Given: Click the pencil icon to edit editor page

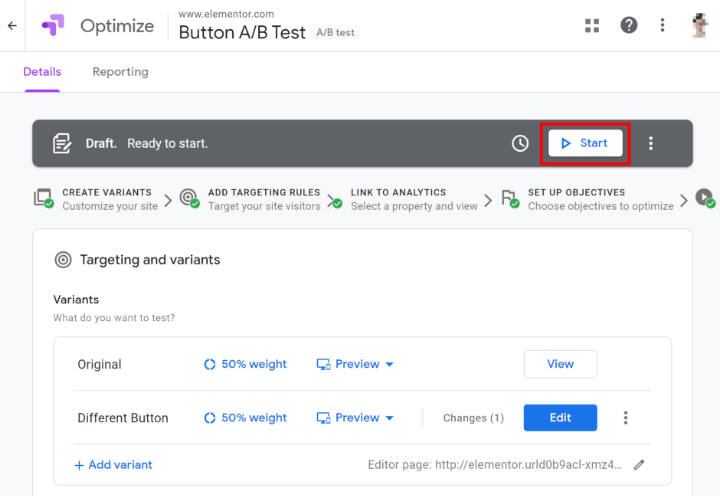Looking at the screenshot, I should pos(640,464).
